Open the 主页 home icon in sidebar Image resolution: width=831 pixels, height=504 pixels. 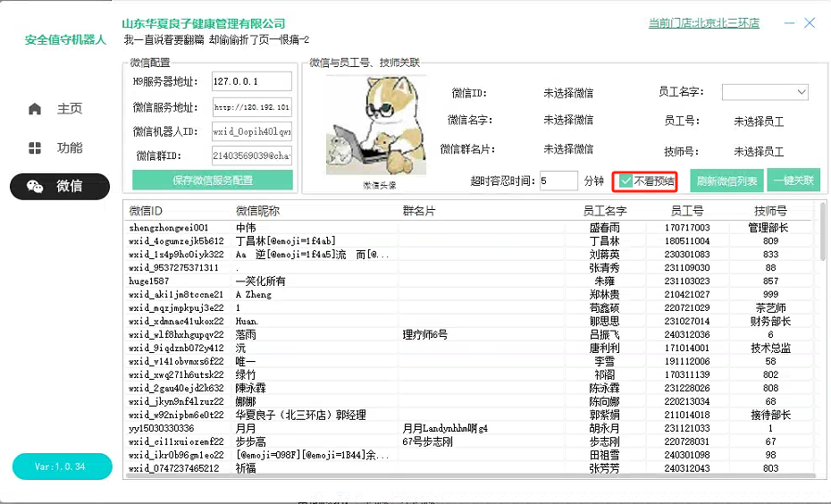click(x=35, y=109)
